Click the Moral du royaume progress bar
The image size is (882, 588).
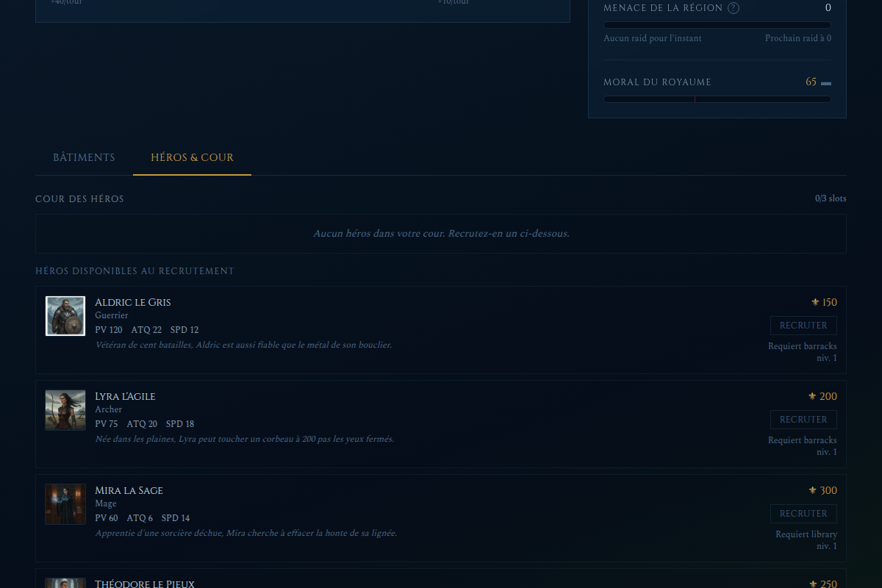coord(717,99)
